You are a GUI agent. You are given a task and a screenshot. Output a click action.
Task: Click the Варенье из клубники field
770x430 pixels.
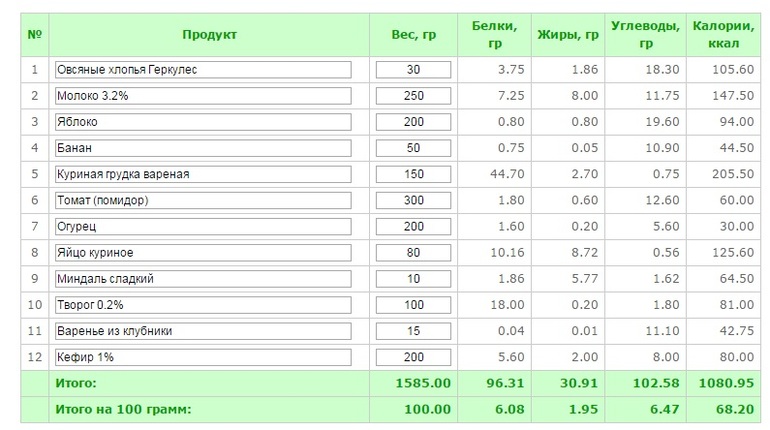click(205, 331)
